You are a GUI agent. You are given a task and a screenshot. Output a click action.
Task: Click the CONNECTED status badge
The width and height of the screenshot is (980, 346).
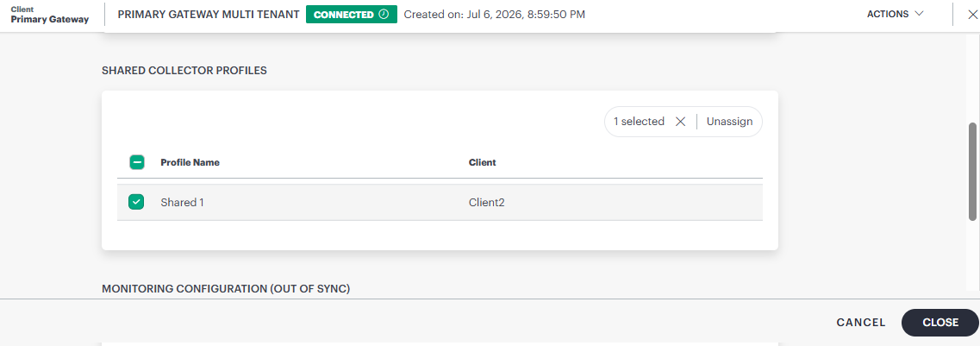352,15
